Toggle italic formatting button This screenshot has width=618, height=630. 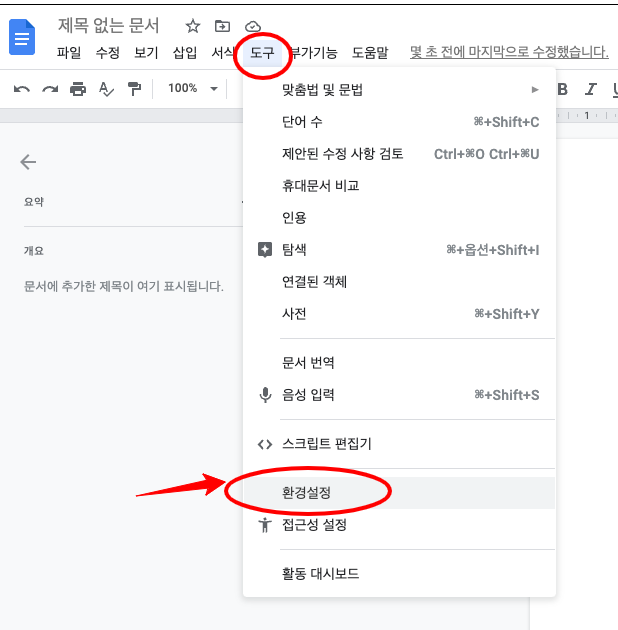pyautogui.click(x=590, y=89)
